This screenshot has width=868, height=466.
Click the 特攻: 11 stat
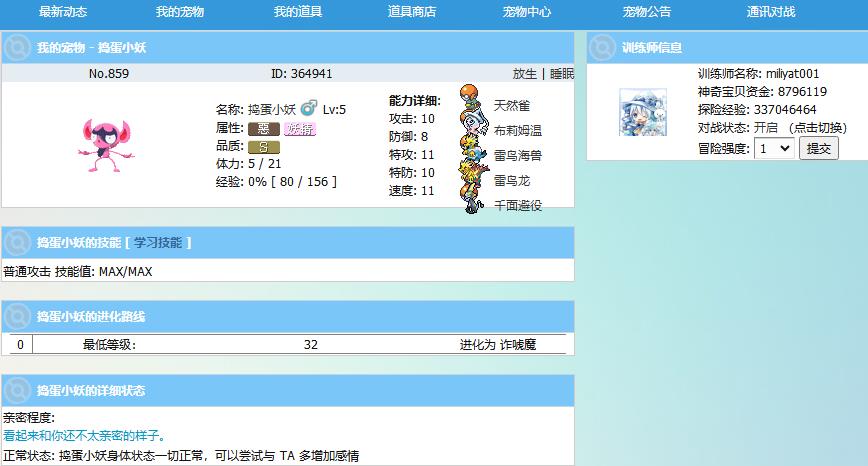point(412,155)
